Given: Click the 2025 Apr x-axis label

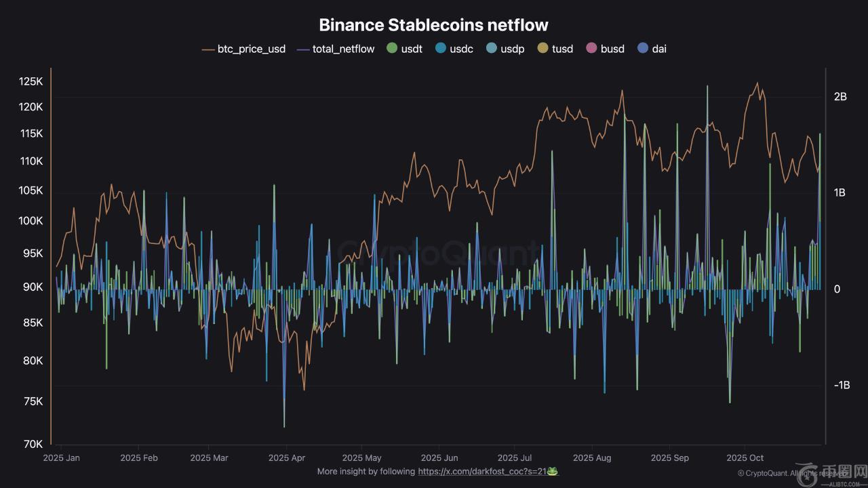Looking at the screenshot, I should click(x=287, y=458).
